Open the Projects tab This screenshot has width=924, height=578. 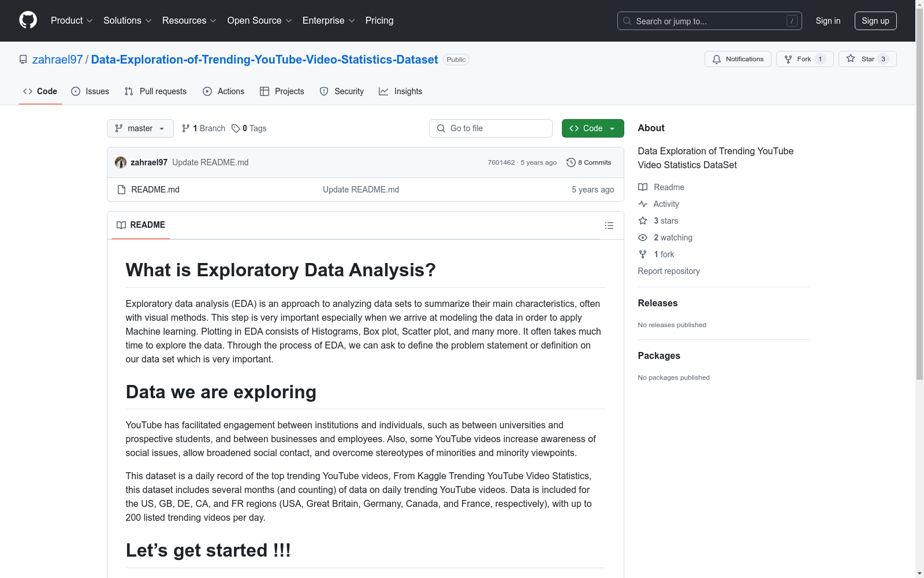click(x=282, y=91)
